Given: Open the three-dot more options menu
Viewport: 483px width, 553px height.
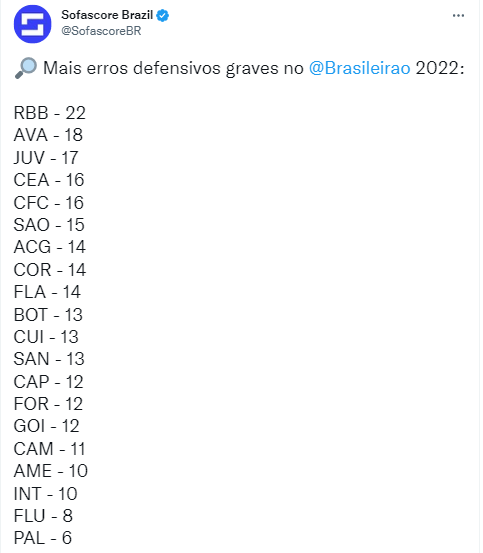Looking at the screenshot, I should [x=458, y=16].
